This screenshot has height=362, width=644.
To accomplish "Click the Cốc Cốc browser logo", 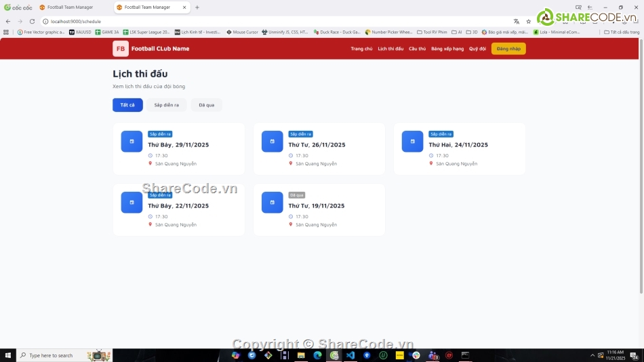I will click(x=18, y=7).
